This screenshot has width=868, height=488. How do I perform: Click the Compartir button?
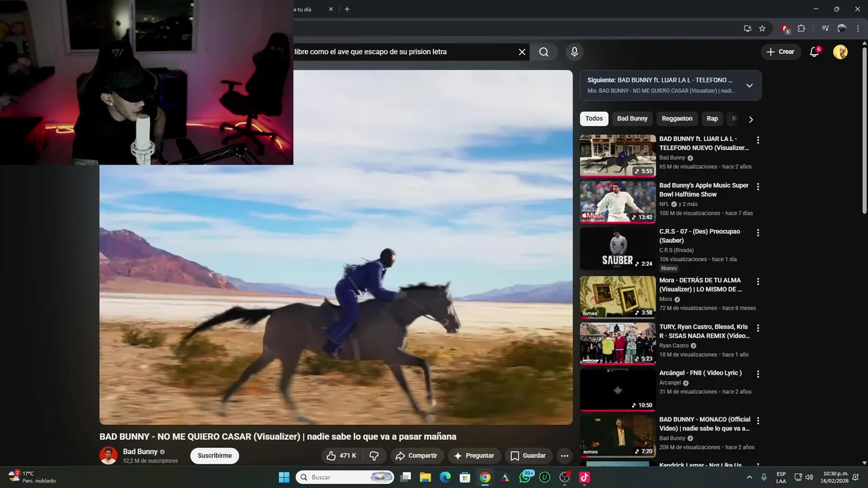click(416, 455)
